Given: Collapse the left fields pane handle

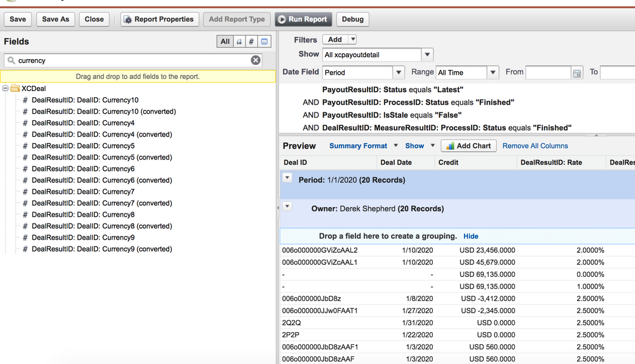Looking at the screenshot, I should pos(278,207).
